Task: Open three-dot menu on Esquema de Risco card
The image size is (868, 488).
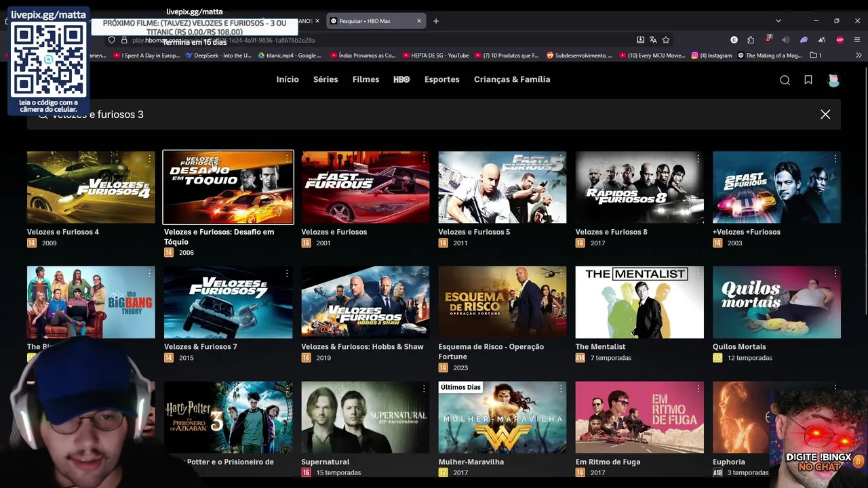Action: [561, 274]
